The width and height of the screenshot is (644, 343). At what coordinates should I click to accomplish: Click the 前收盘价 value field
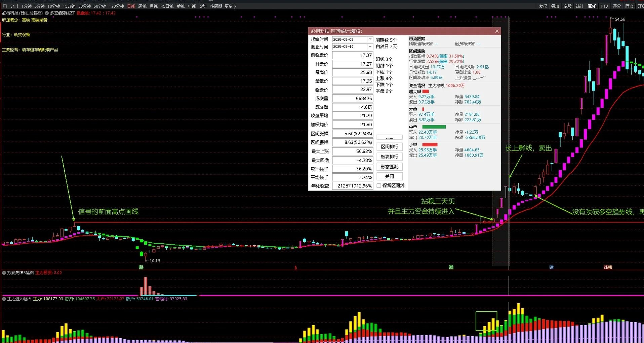pyautogui.click(x=352, y=55)
